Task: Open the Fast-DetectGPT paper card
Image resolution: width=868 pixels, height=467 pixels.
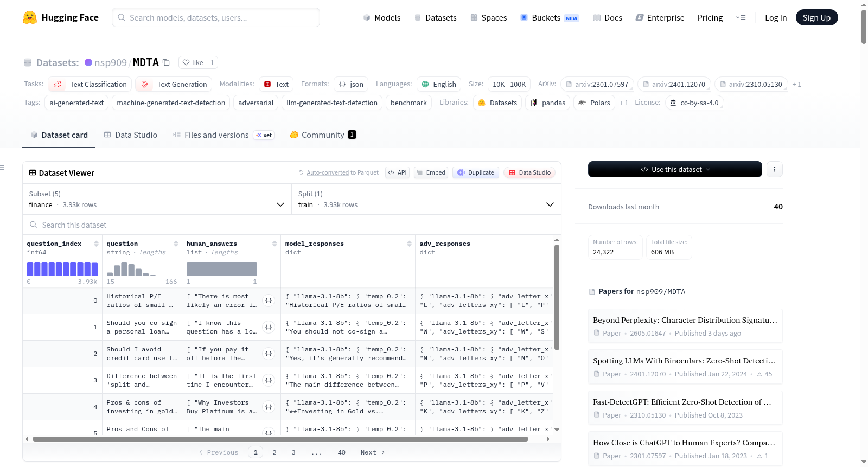Action: (685, 408)
